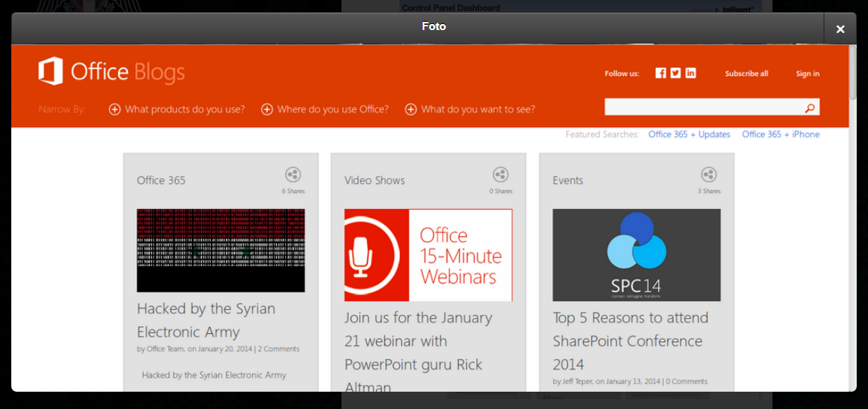Screen dimensions: 868x409
Task: Click the magnifier search icon
Action: (x=810, y=108)
